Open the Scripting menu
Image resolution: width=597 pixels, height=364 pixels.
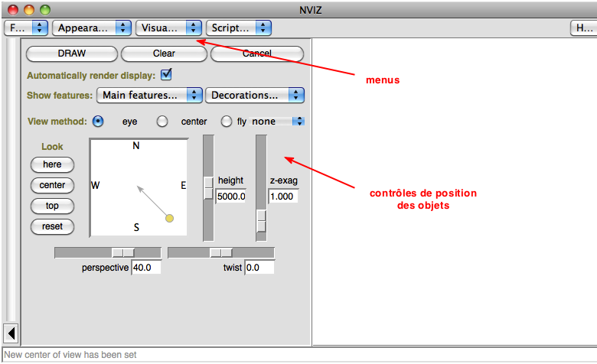239,28
